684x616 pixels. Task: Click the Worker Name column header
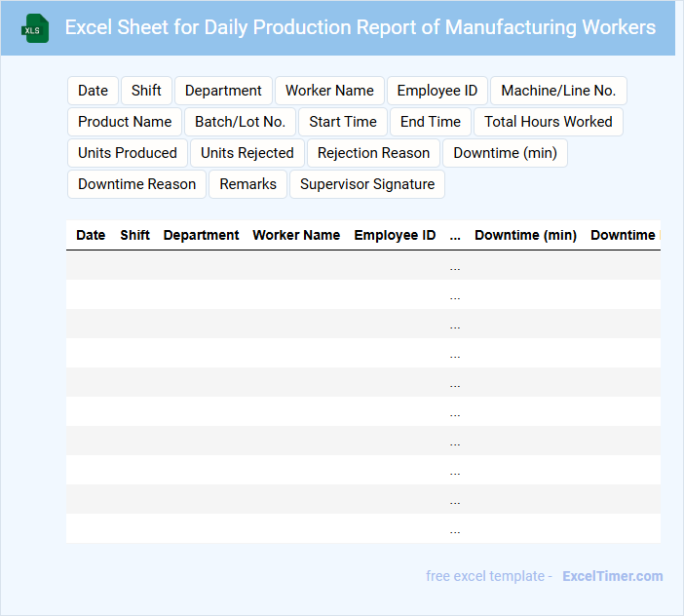pos(296,235)
